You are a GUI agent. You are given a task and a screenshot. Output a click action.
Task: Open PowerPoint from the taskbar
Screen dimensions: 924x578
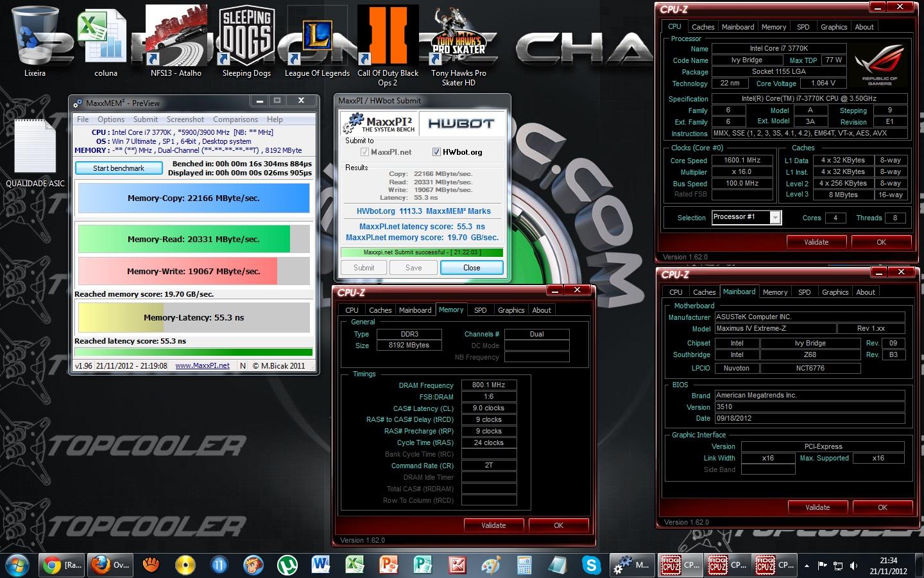pos(388,565)
